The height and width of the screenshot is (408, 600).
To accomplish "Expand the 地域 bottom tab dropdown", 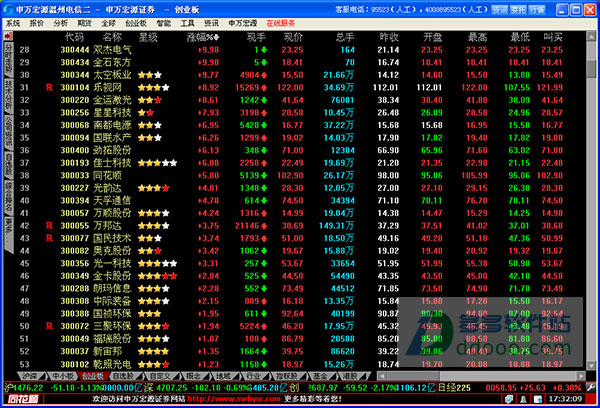I will click(235, 376).
